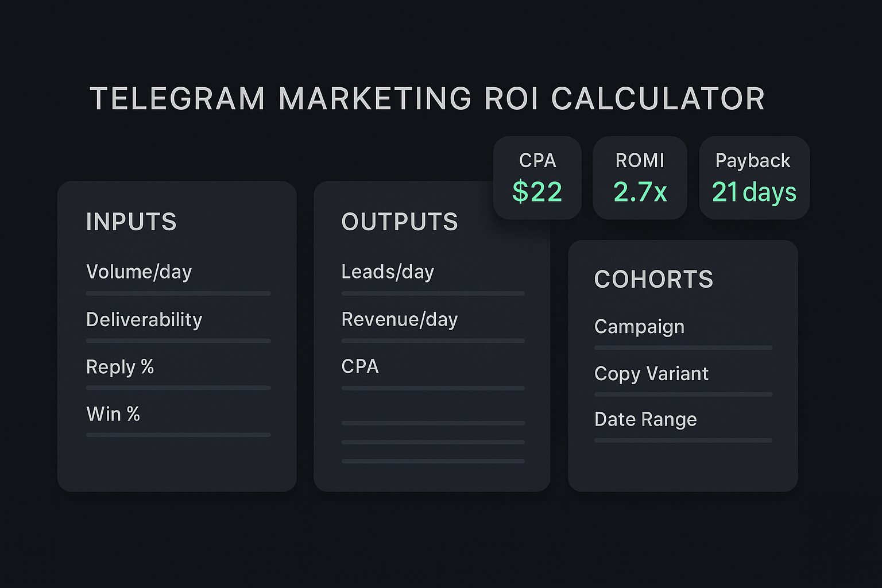The height and width of the screenshot is (588, 882).
Task: Click the OUTPUTS panel heading
Action: [400, 222]
